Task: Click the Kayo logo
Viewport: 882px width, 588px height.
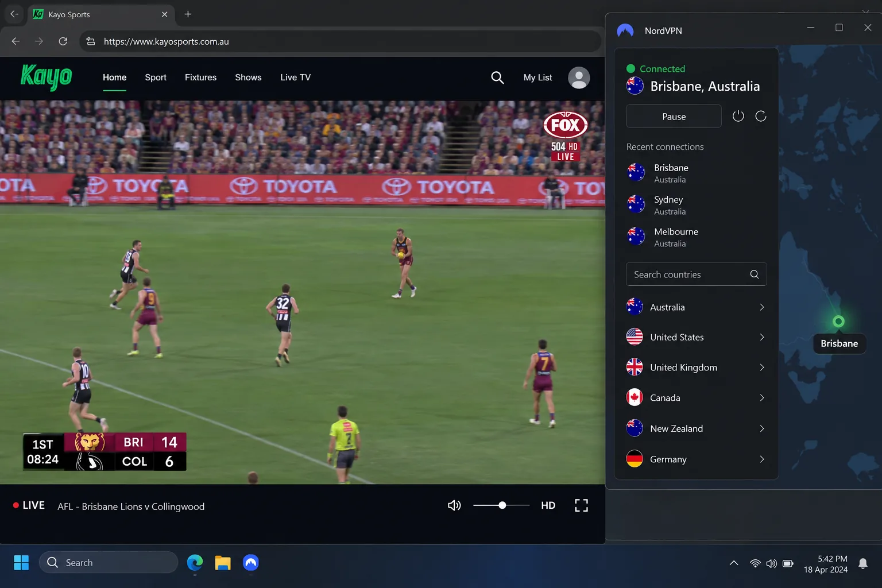Action: [46, 77]
